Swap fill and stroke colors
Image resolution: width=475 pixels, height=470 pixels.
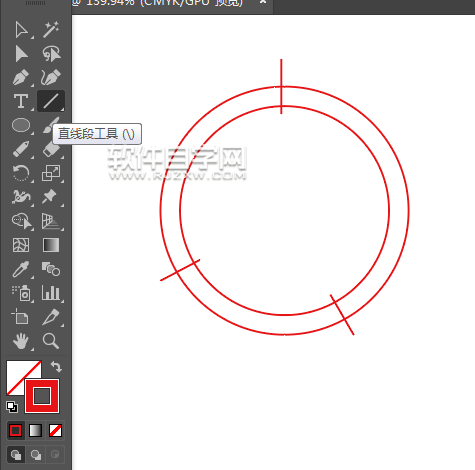coord(56,366)
